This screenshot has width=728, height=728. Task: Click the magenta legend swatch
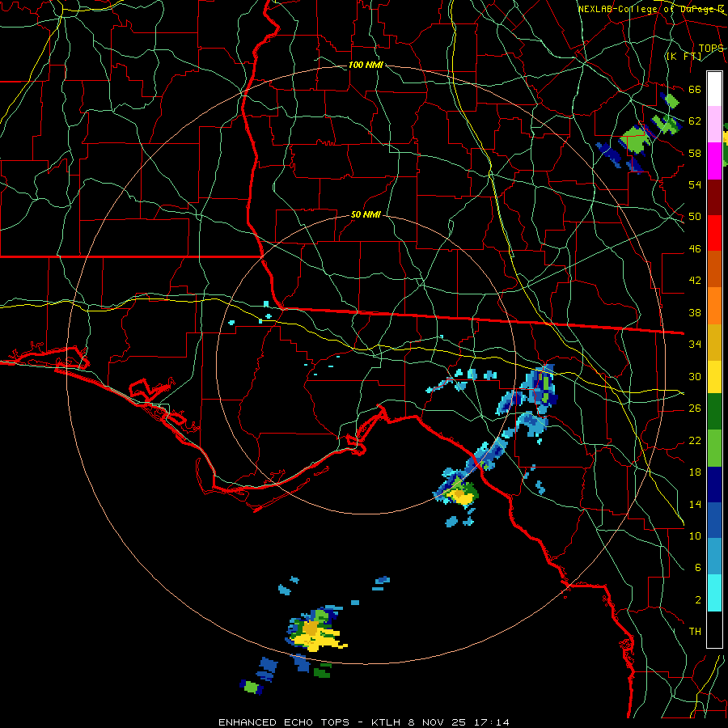714,161
